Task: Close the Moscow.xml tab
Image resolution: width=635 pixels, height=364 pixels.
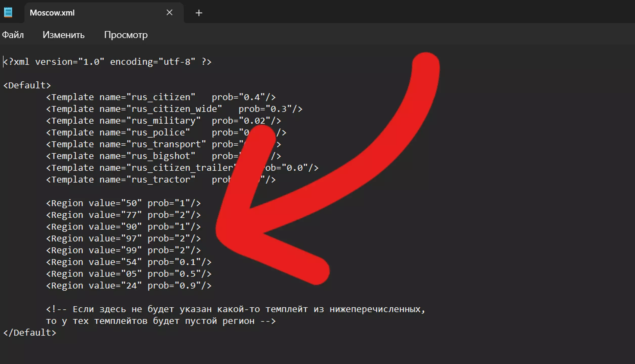Action: point(169,12)
